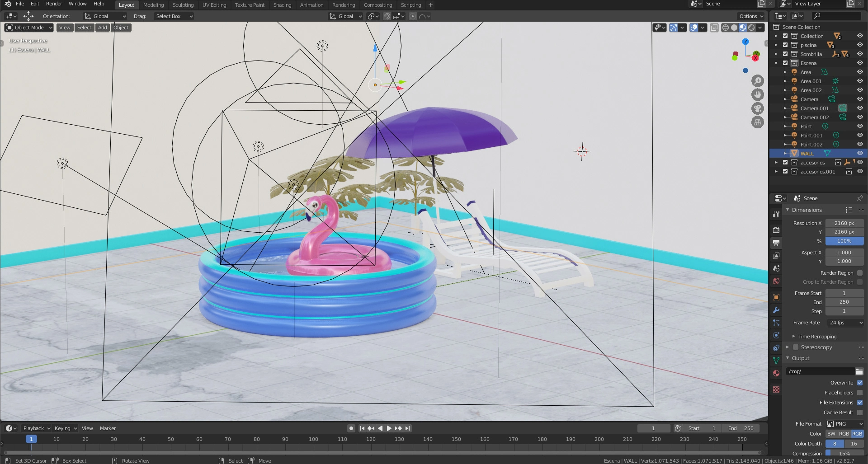
Task: Select Rendered viewport shading
Action: pyautogui.click(x=751, y=28)
